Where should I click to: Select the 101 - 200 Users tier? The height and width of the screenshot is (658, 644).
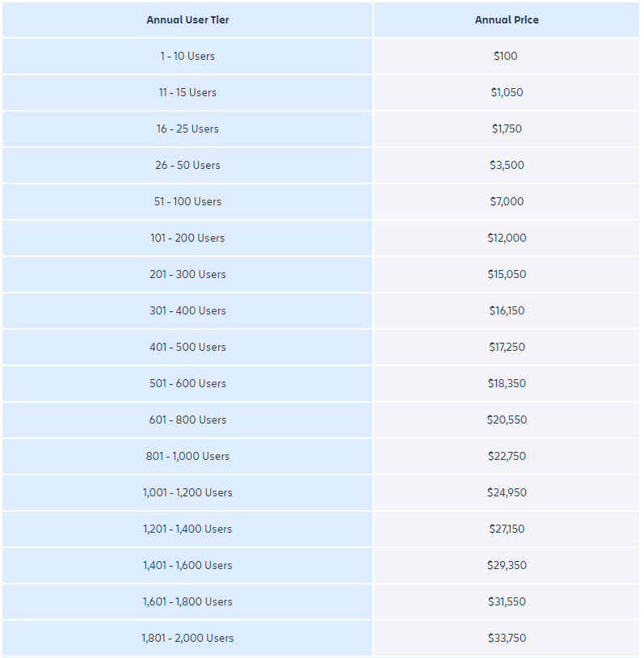[x=187, y=238]
